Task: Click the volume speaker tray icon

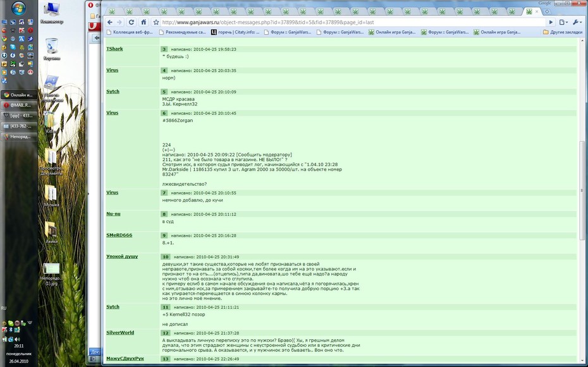Action: pos(17,339)
